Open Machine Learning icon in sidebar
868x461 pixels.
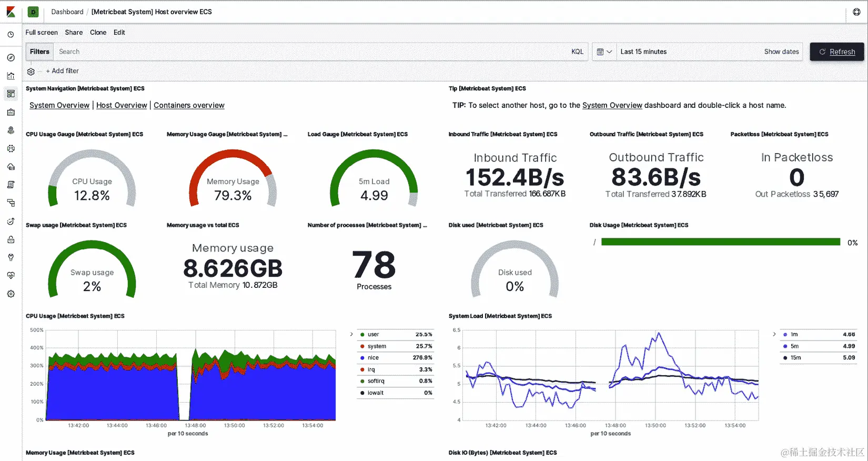pos(11,148)
